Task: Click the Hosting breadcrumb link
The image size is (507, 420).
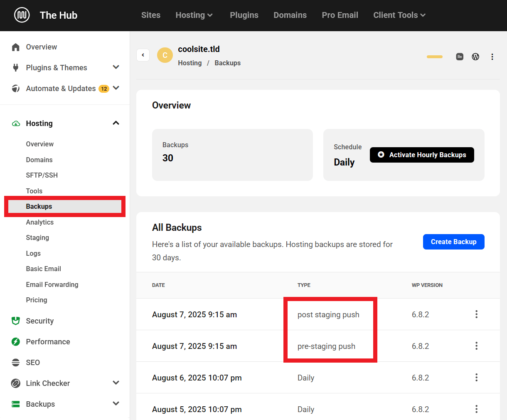Action: coord(190,63)
